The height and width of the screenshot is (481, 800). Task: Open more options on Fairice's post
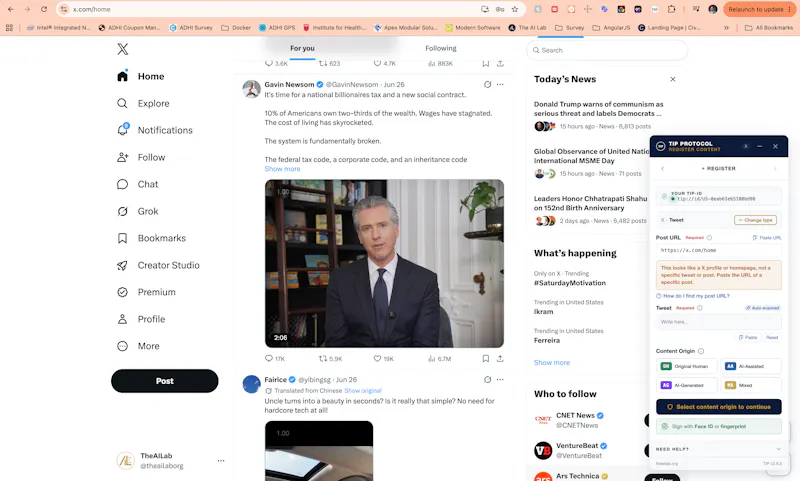click(500, 379)
